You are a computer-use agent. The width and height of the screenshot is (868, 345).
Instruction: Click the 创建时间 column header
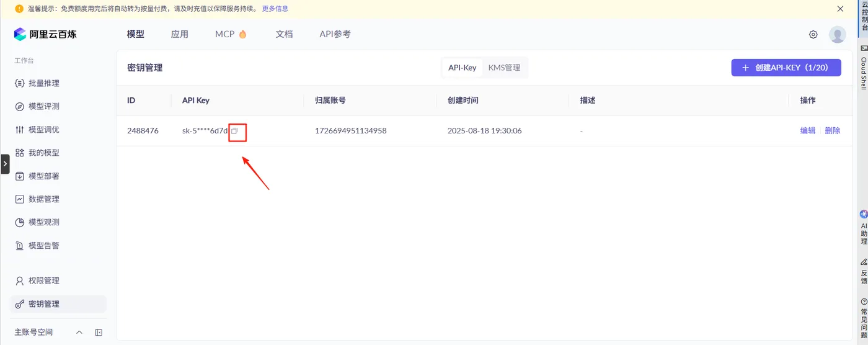[463, 101]
